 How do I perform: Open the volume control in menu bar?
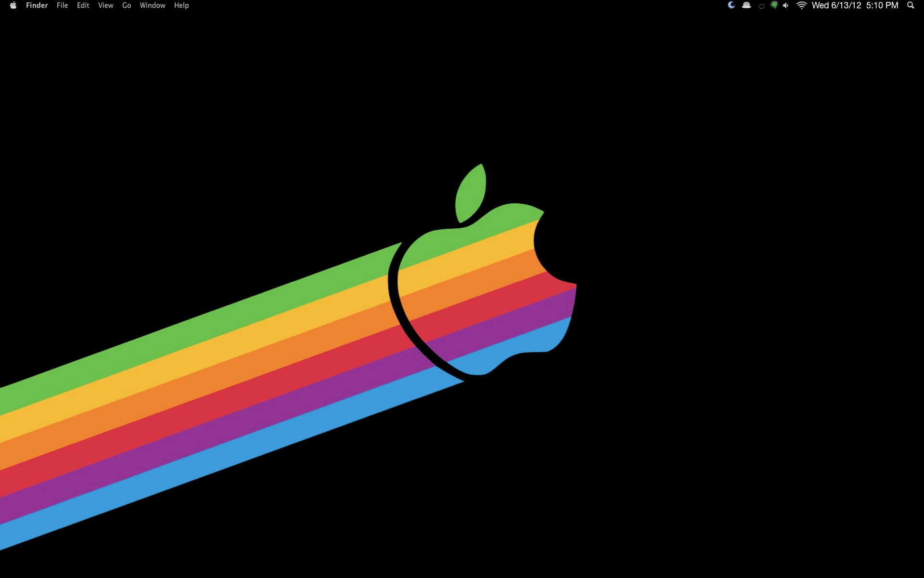(x=786, y=5)
